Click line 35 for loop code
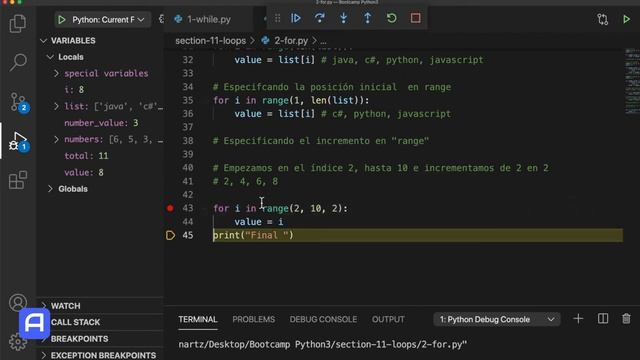Image resolution: width=640 pixels, height=360 pixels. click(x=291, y=100)
